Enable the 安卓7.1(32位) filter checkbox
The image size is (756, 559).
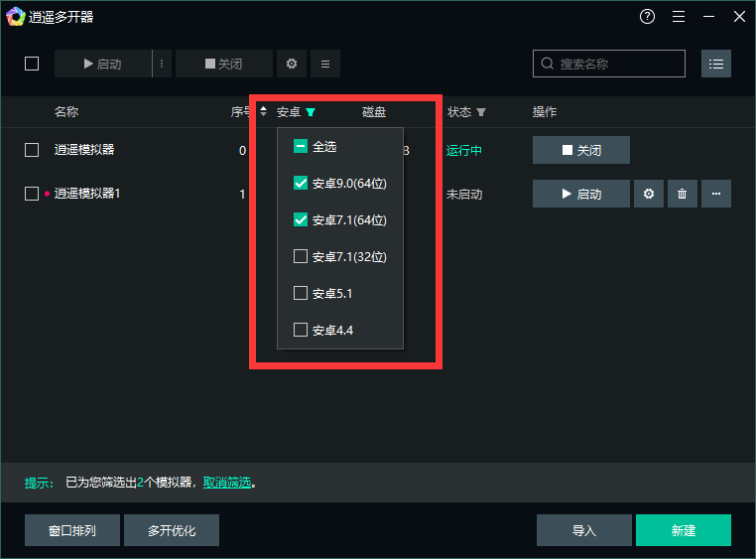coord(301,257)
